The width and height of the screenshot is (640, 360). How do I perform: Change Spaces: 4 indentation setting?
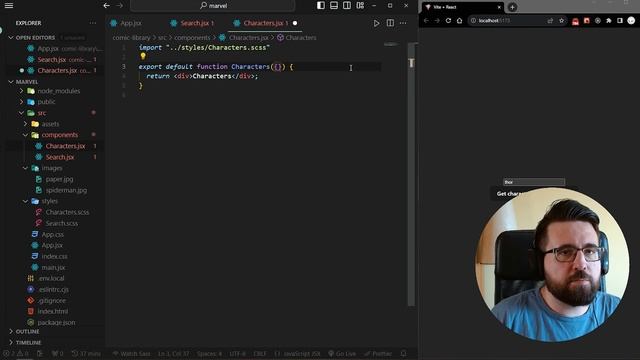point(209,353)
